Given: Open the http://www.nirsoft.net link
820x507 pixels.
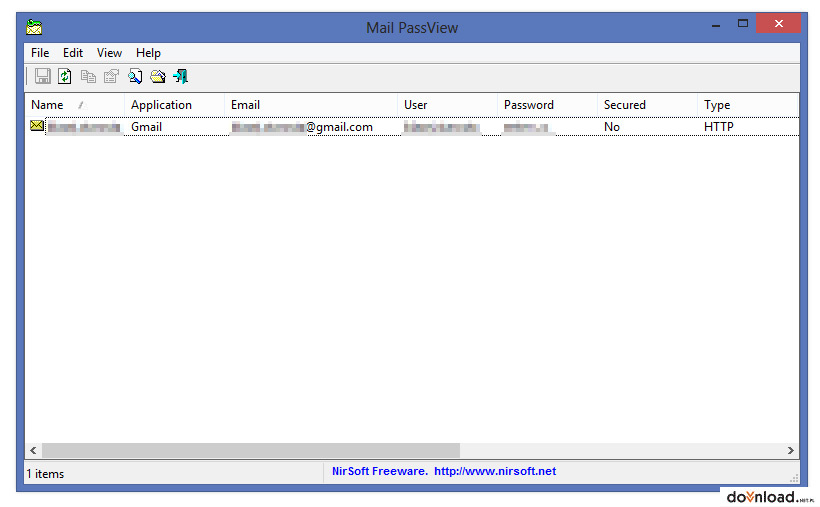Looking at the screenshot, I should pos(495,471).
